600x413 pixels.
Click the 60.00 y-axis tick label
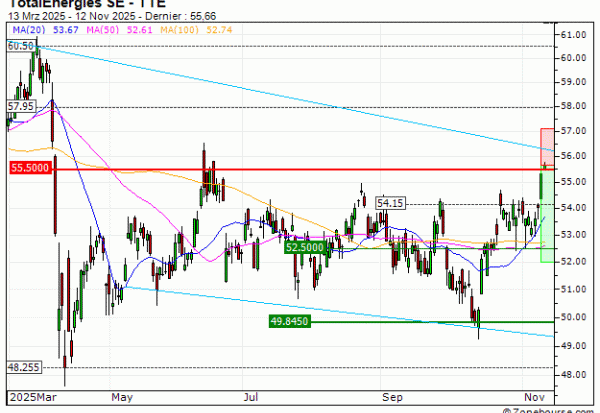pos(573,58)
